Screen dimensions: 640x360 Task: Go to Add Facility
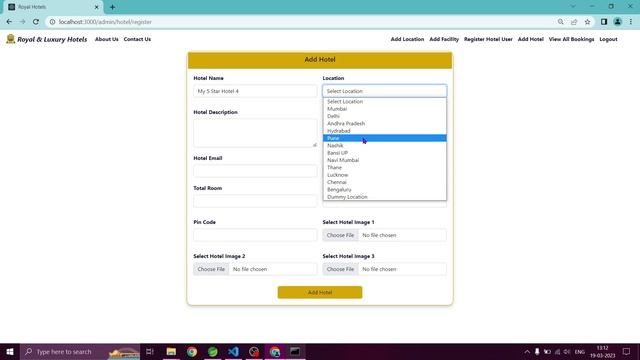444,39
